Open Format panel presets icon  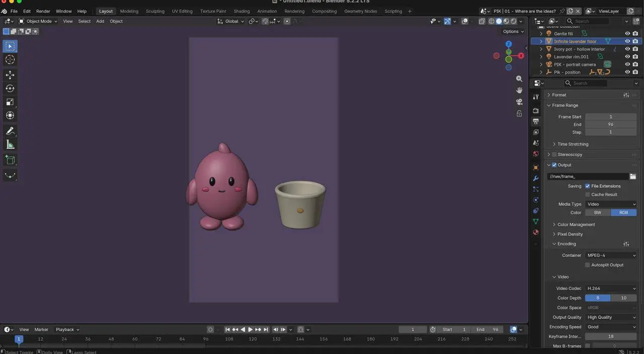coord(626,95)
